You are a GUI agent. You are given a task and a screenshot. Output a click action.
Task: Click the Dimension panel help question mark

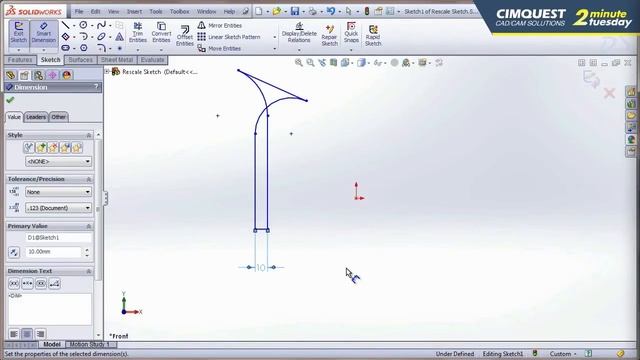point(96,87)
